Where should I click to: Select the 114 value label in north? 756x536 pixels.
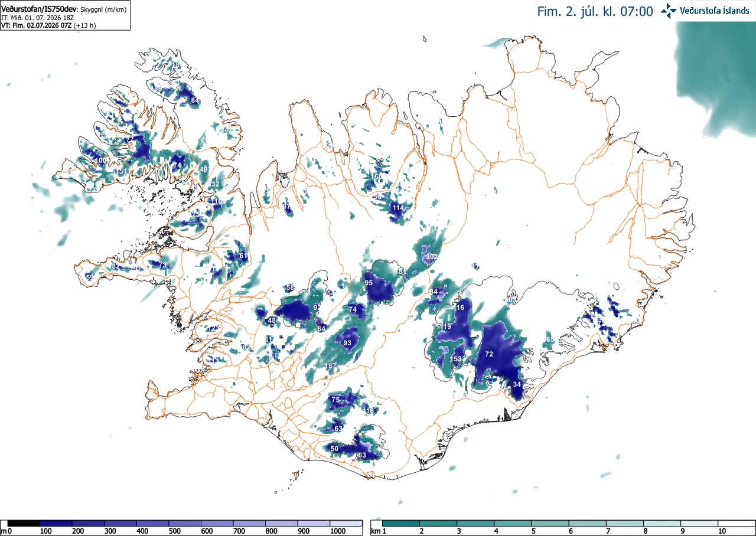398,208
